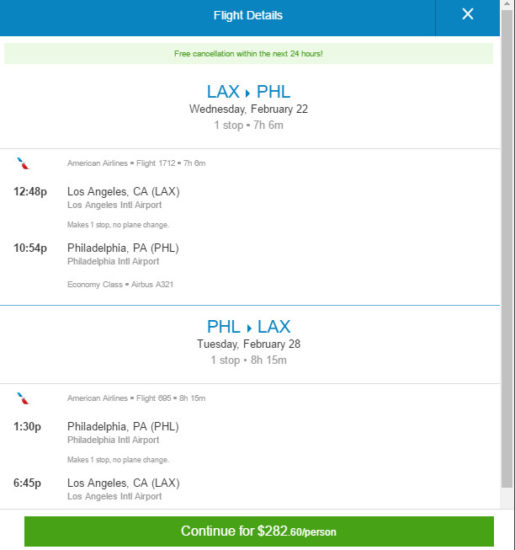The image size is (515, 550).
Task: Click the Economy Class Airbus A321 text
Action: [x=120, y=284]
